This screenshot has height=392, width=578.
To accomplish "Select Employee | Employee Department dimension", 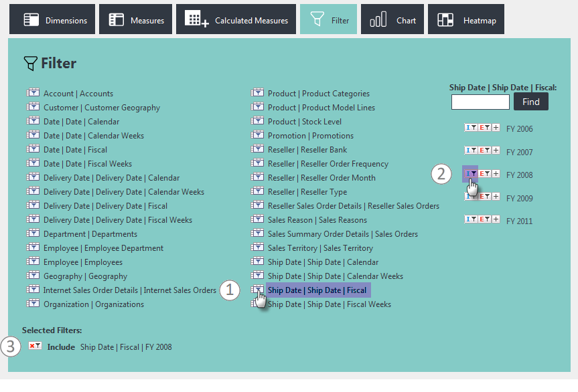I will pyautogui.click(x=104, y=248).
